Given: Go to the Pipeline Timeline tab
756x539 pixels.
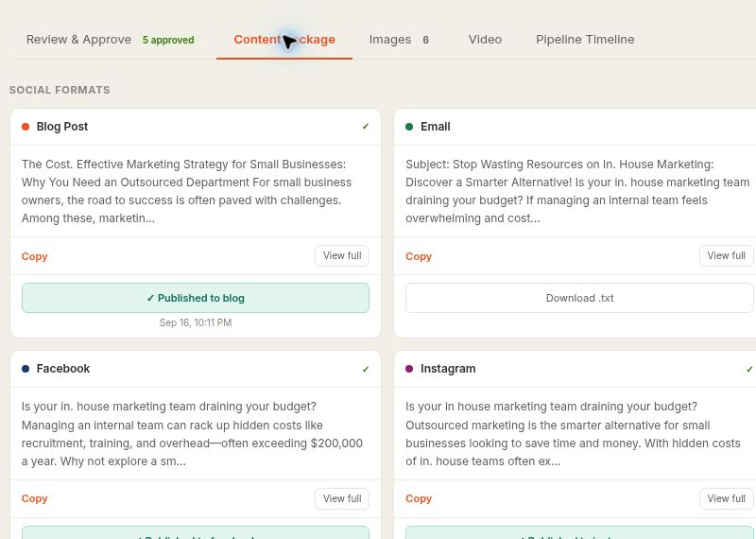Looking at the screenshot, I should coord(585,40).
